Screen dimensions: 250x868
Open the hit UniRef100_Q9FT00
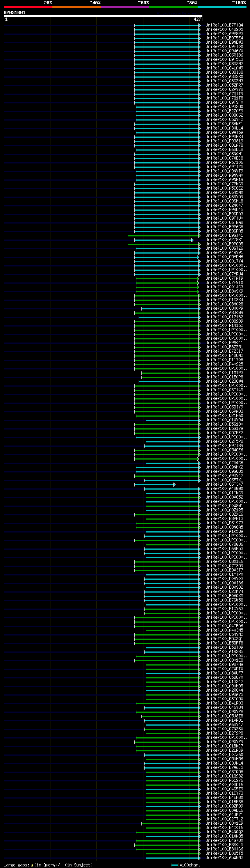224,46
